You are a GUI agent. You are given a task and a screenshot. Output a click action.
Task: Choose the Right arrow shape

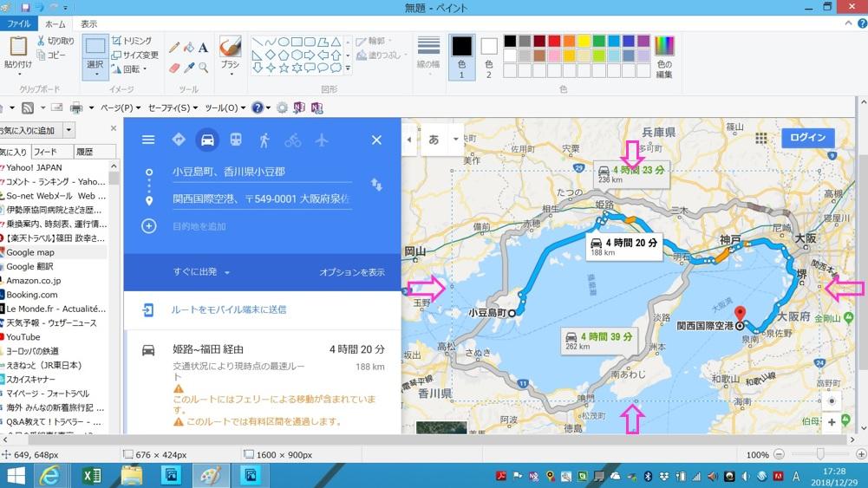(310, 55)
